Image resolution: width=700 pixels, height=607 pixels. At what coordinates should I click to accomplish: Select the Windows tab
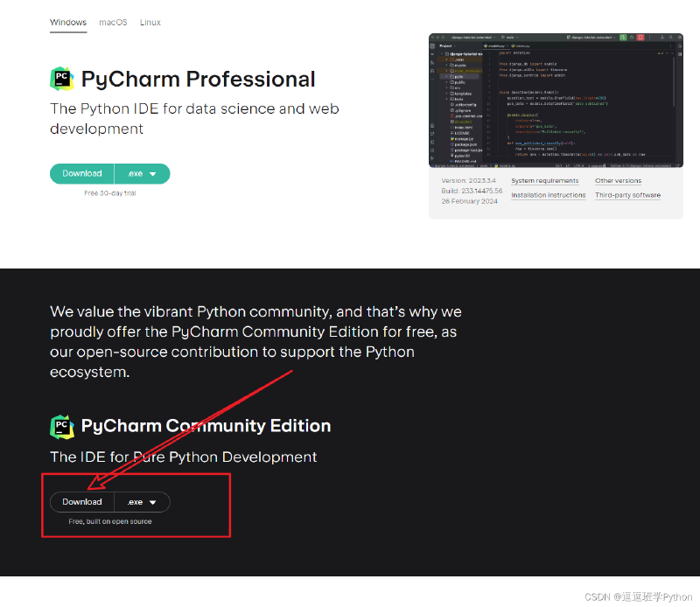pos(68,23)
